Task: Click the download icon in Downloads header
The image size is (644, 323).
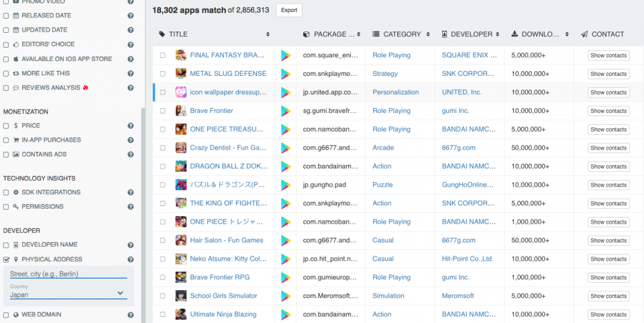Action: (515, 34)
